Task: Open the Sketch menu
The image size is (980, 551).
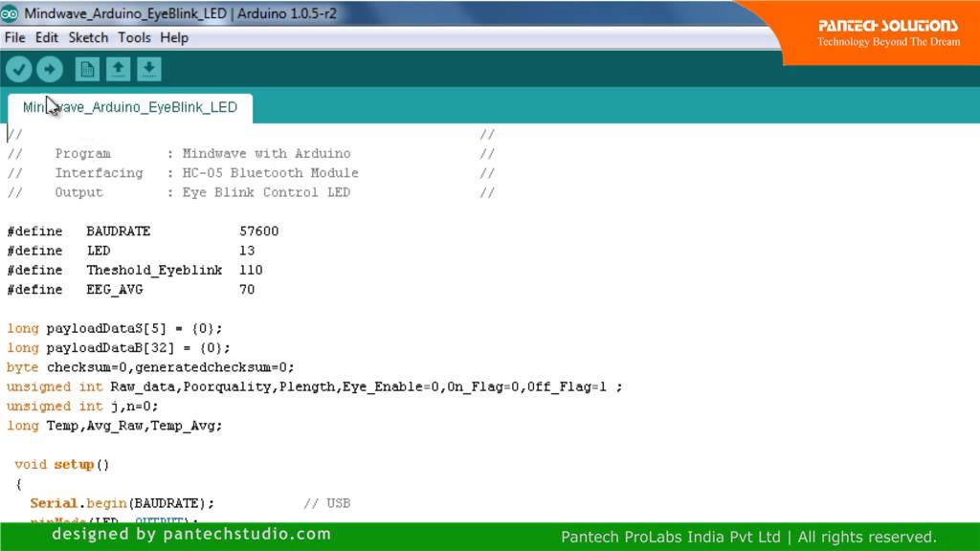Action: click(88, 37)
